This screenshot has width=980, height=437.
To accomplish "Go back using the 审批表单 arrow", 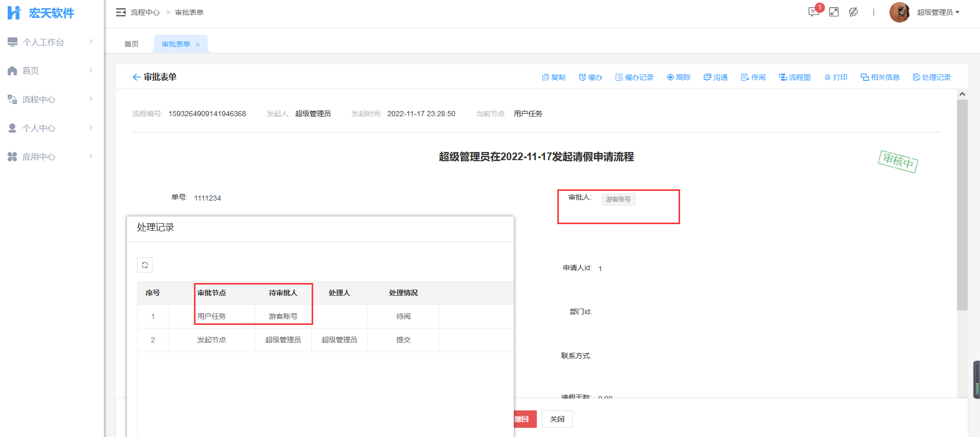I will (x=136, y=77).
